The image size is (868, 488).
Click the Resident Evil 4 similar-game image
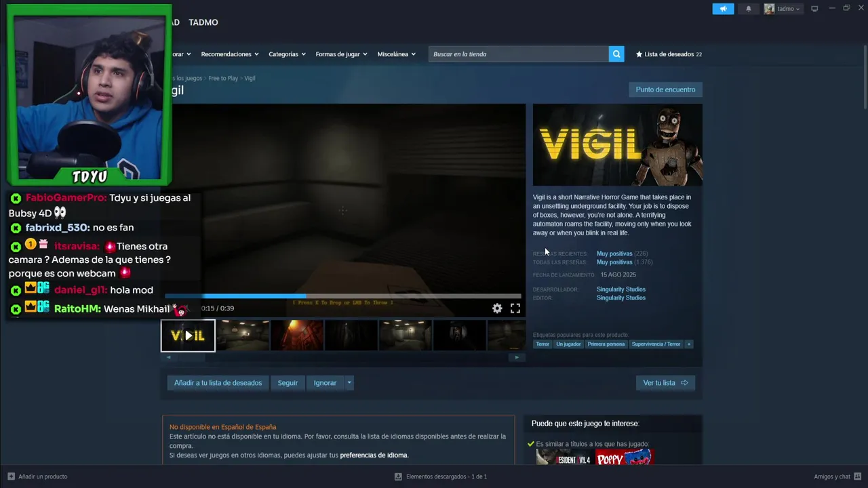(564, 458)
